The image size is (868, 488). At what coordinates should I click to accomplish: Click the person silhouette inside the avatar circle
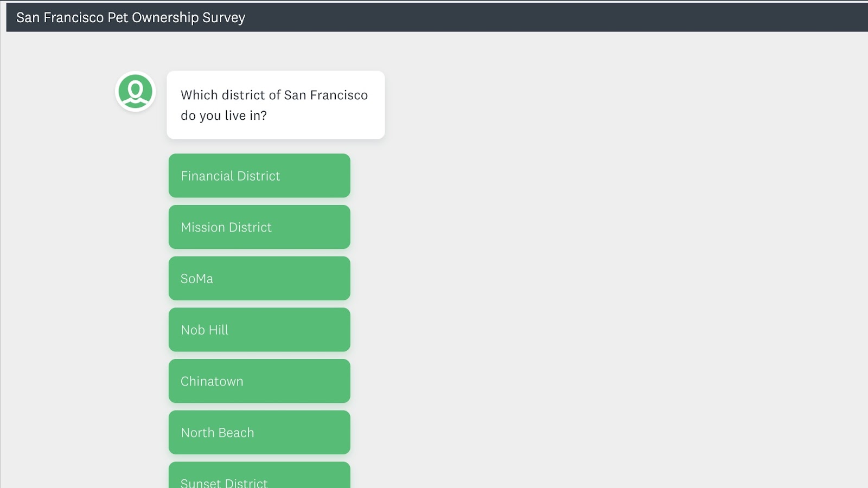[x=136, y=91]
